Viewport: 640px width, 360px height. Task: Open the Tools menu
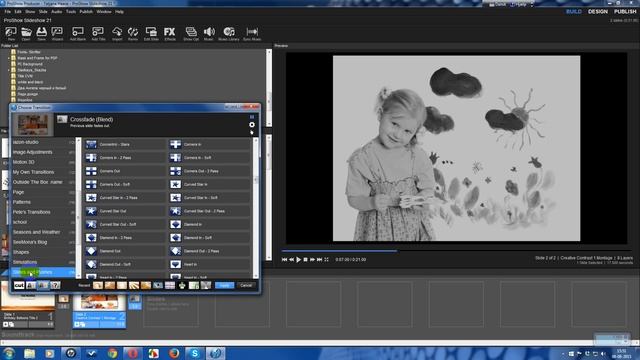point(71,12)
